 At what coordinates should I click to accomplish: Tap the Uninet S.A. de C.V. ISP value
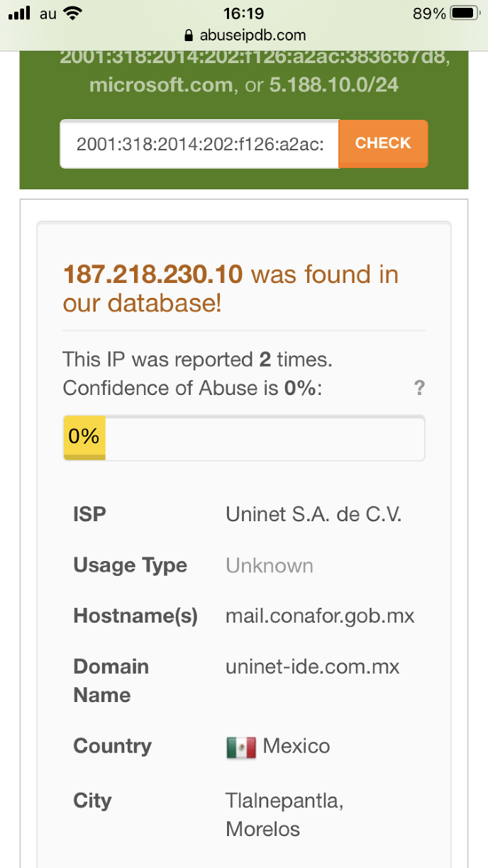click(x=314, y=514)
